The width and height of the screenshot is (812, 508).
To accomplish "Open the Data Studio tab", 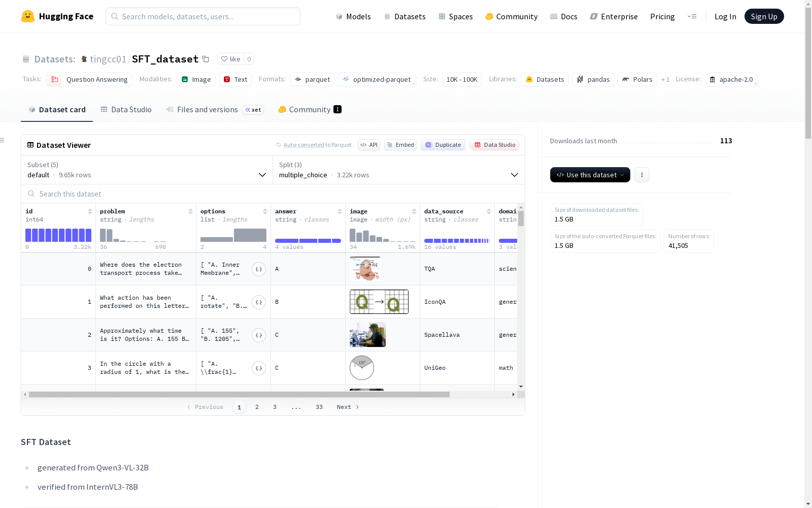I will click(126, 110).
